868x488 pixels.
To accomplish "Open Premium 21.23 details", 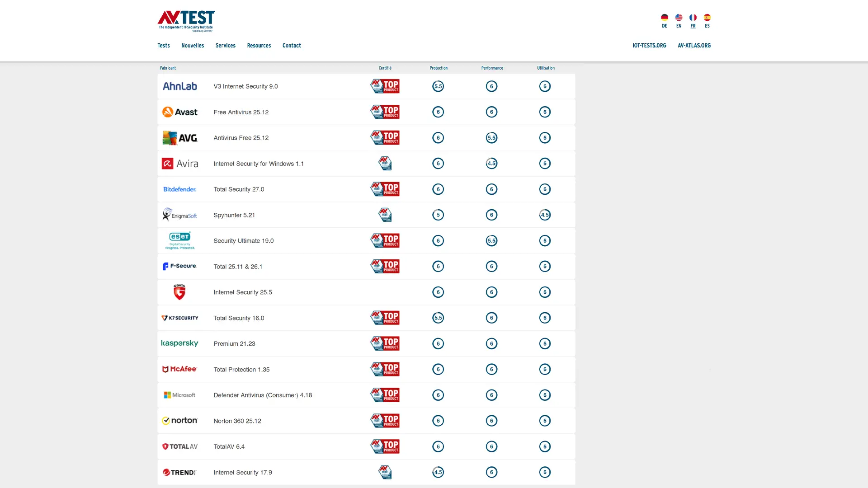I will (234, 344).
